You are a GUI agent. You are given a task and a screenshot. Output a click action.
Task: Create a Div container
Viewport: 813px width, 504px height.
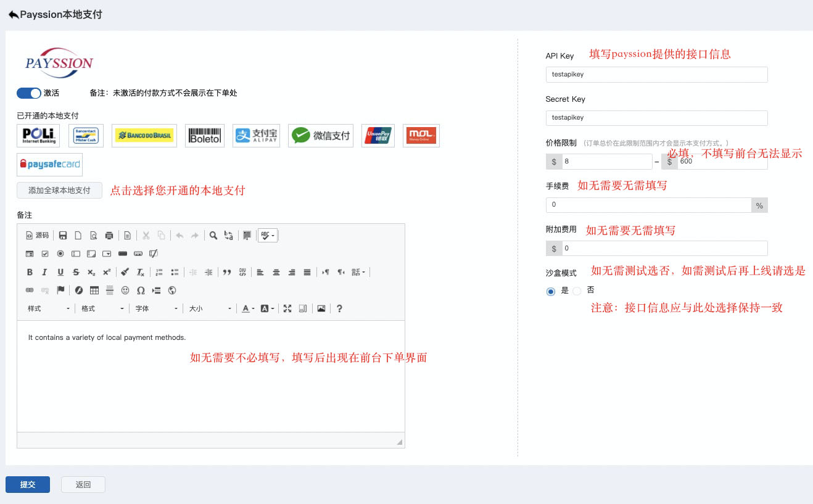[242, 272]
